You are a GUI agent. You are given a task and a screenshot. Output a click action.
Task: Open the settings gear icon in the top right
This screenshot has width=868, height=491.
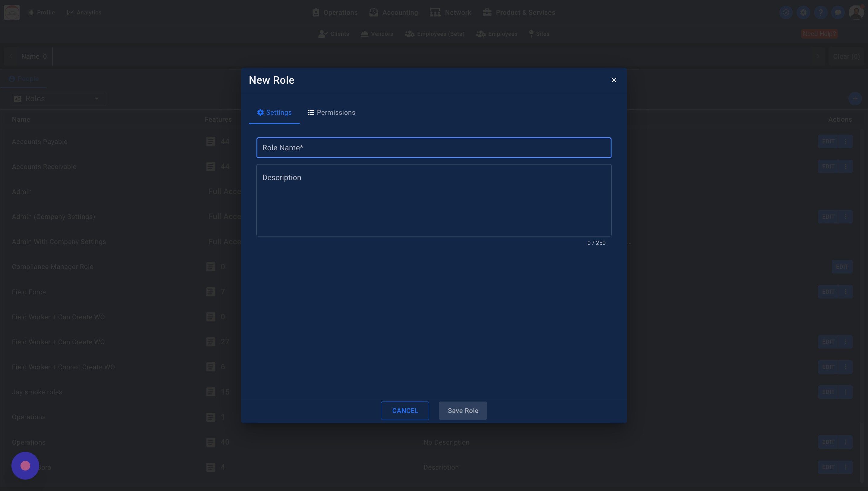point(803,12)
